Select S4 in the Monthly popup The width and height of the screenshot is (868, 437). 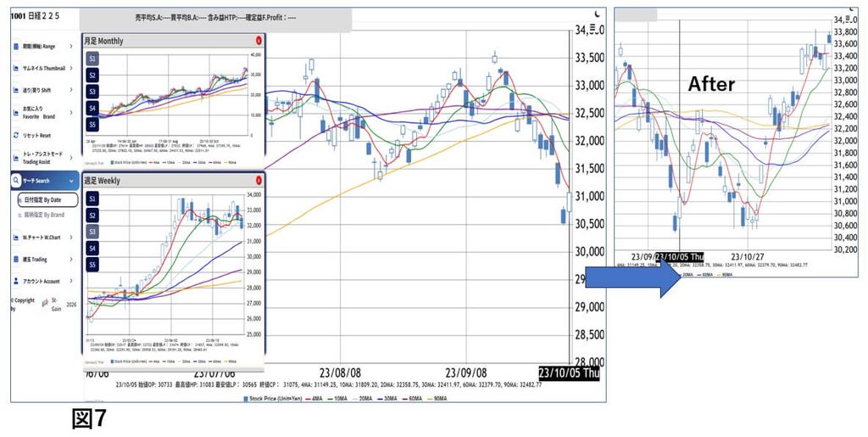(x=92, y=108)
